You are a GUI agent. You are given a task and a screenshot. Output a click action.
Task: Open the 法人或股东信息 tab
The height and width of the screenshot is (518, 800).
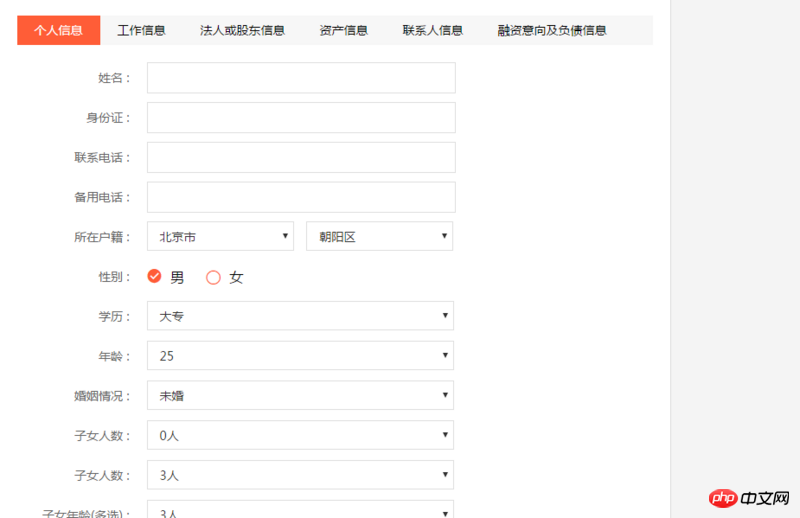[x=242, y=30]
